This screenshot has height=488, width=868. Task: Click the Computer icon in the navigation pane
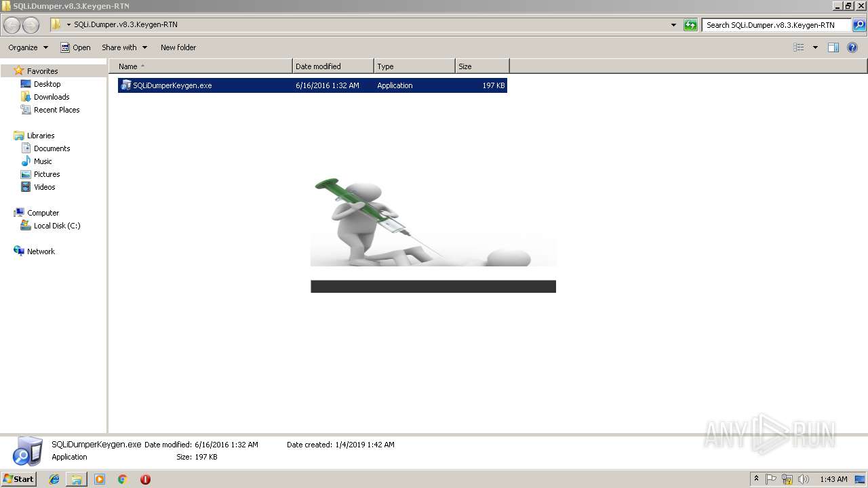pyautogui.click(x=19, y=213)
